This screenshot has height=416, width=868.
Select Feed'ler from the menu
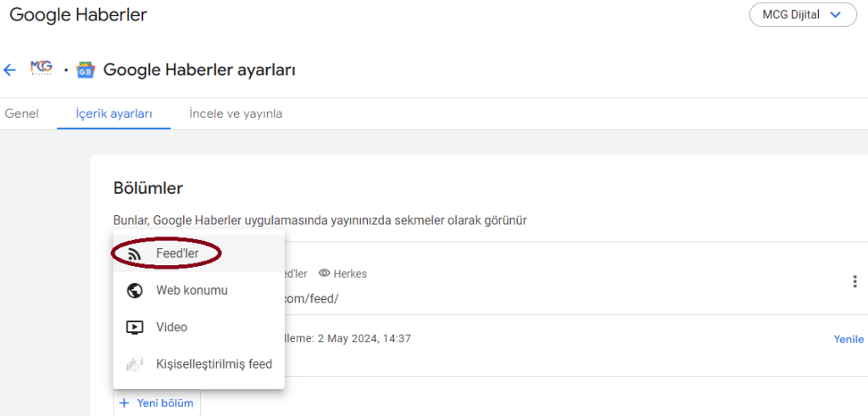pyautogui.click(x=198, y=254)
